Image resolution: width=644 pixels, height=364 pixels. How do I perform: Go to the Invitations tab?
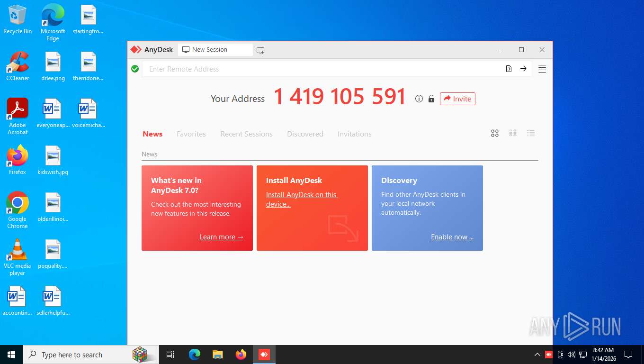click(x=354, y=134)
